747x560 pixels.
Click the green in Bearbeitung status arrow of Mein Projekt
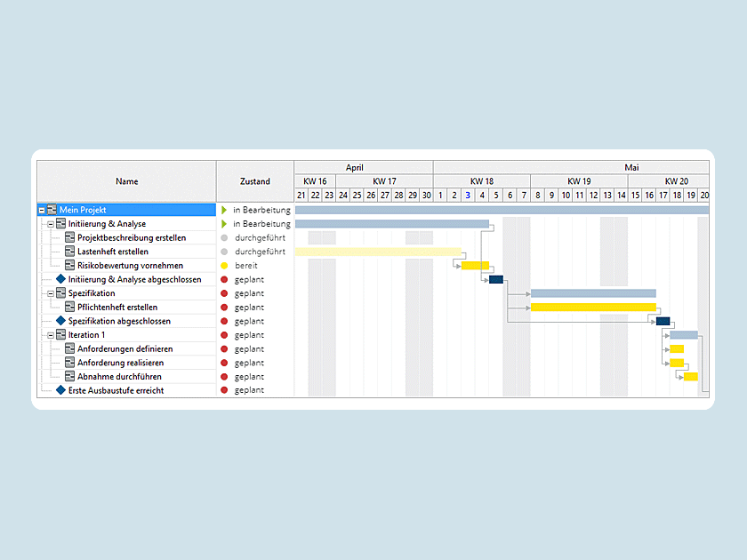[225, 210]
